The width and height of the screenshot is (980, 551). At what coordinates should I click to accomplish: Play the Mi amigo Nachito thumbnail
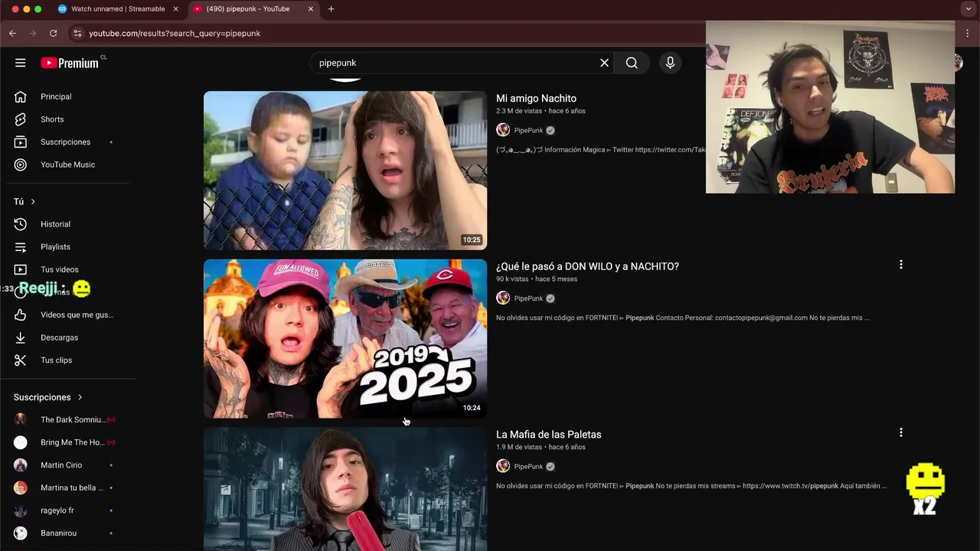tap(345, 171)
